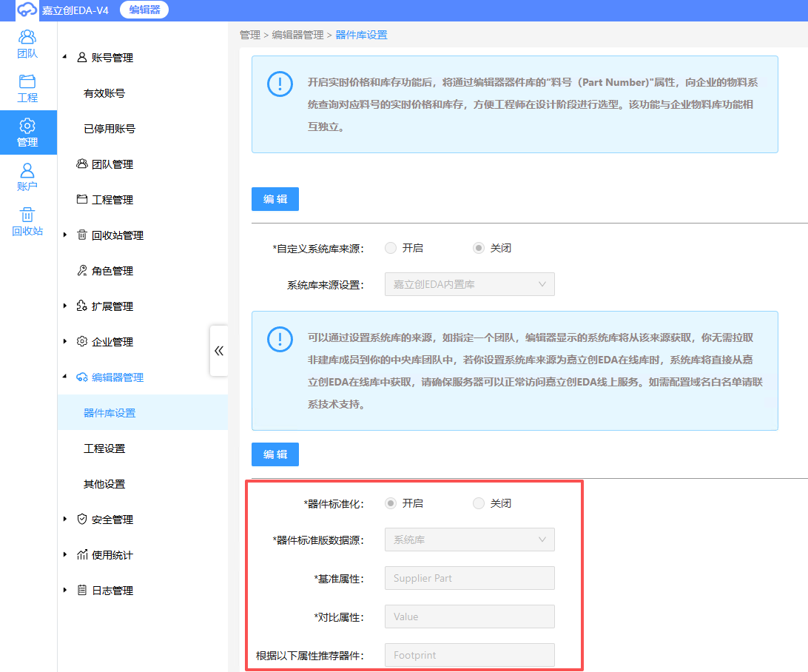Click the 基准属性 Supplier Part field

pos(469,578)
